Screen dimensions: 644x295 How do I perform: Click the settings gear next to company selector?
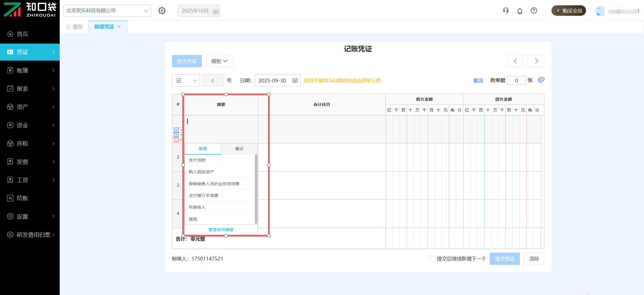[x=162, y=11]
